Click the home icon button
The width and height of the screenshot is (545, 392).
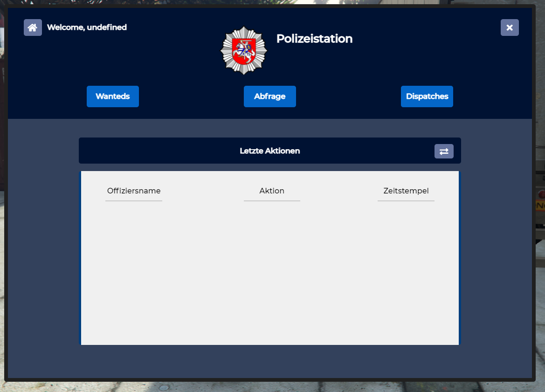[33, 28]
